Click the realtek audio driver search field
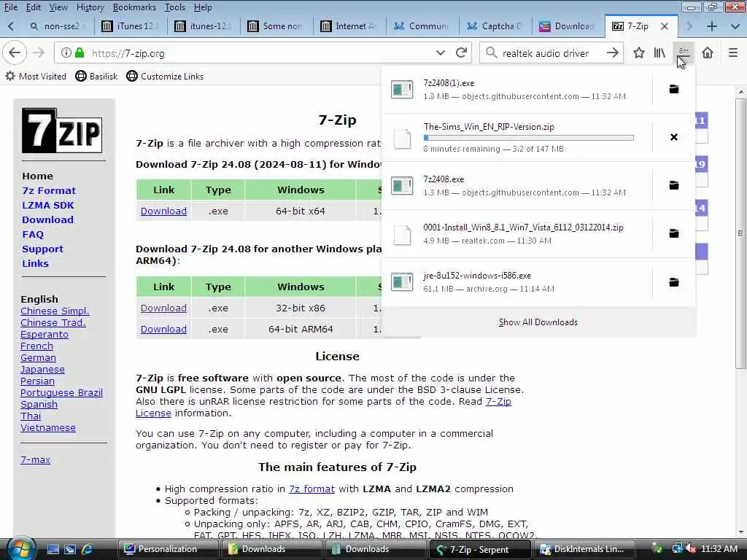The image size is (747, 560). pos(551,52)
